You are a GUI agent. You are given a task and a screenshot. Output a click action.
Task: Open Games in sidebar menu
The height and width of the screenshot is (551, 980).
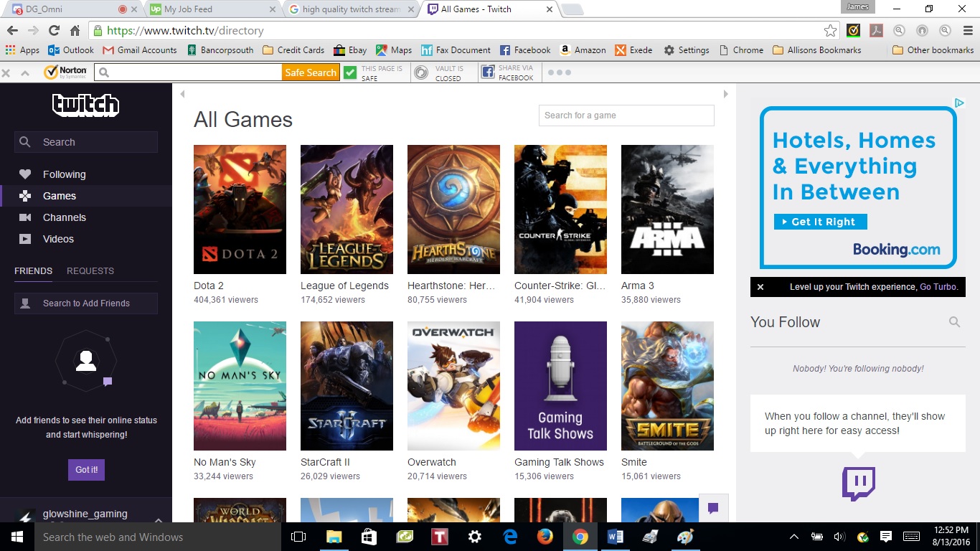86,196
